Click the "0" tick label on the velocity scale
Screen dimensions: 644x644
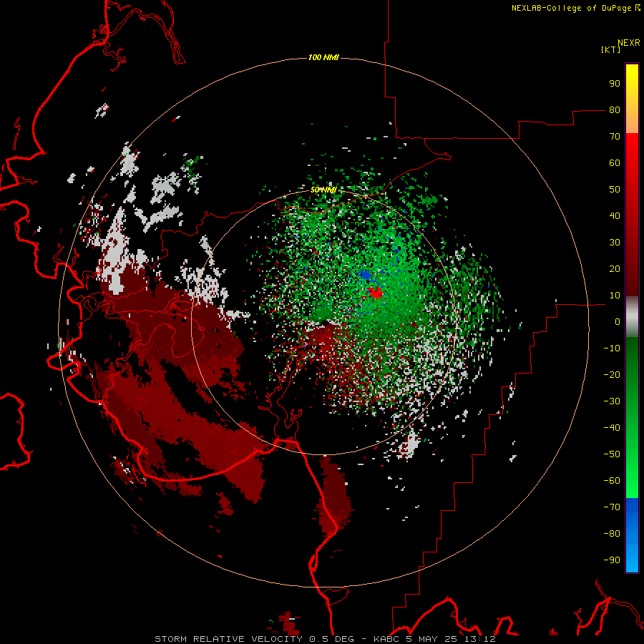point(618,321)
